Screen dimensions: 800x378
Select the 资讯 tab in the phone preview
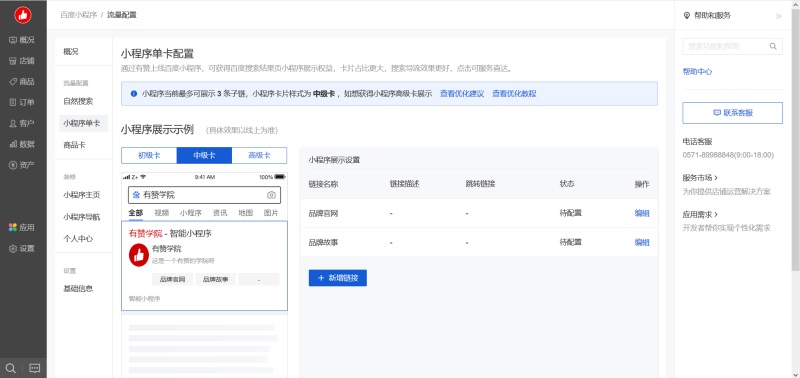(220, 213)
